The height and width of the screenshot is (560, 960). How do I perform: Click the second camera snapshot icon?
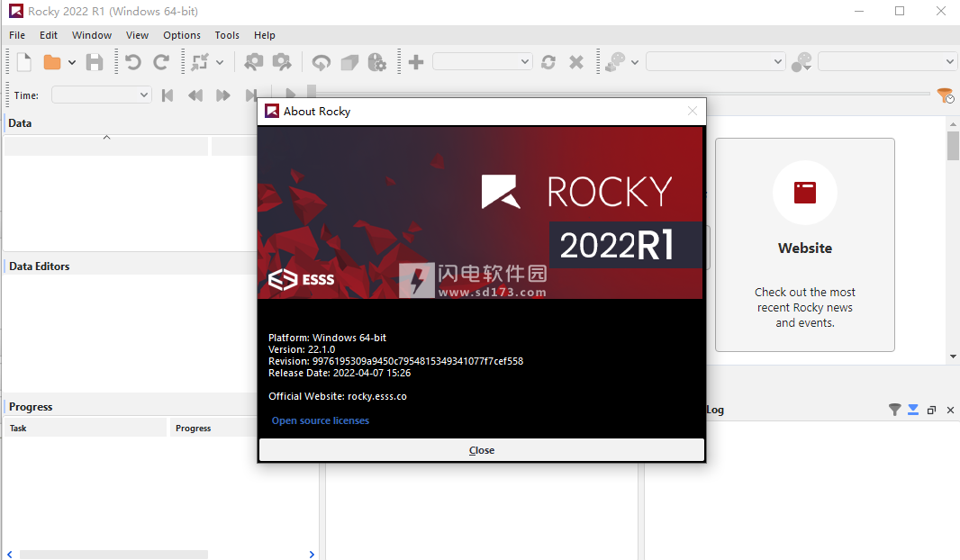click(x=282, y=62)
